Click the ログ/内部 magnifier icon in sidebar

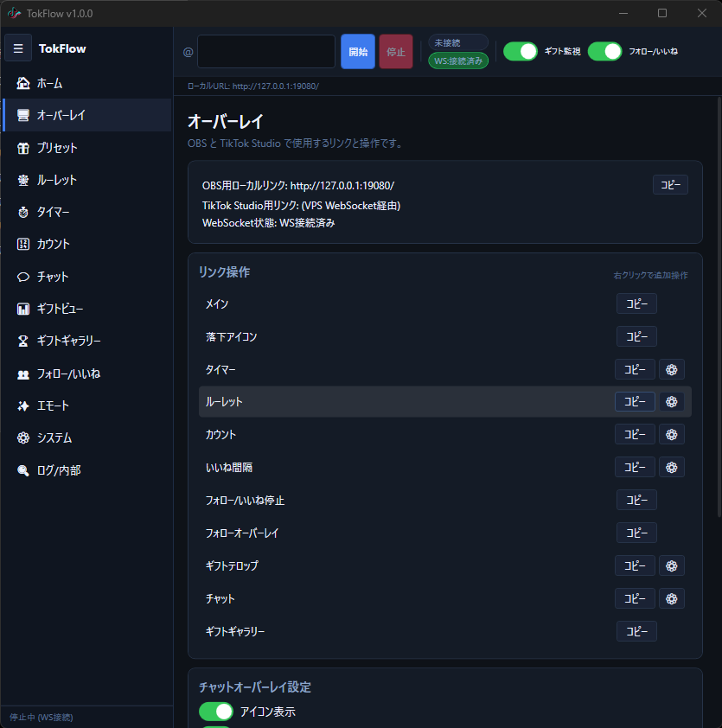(22, 470)
